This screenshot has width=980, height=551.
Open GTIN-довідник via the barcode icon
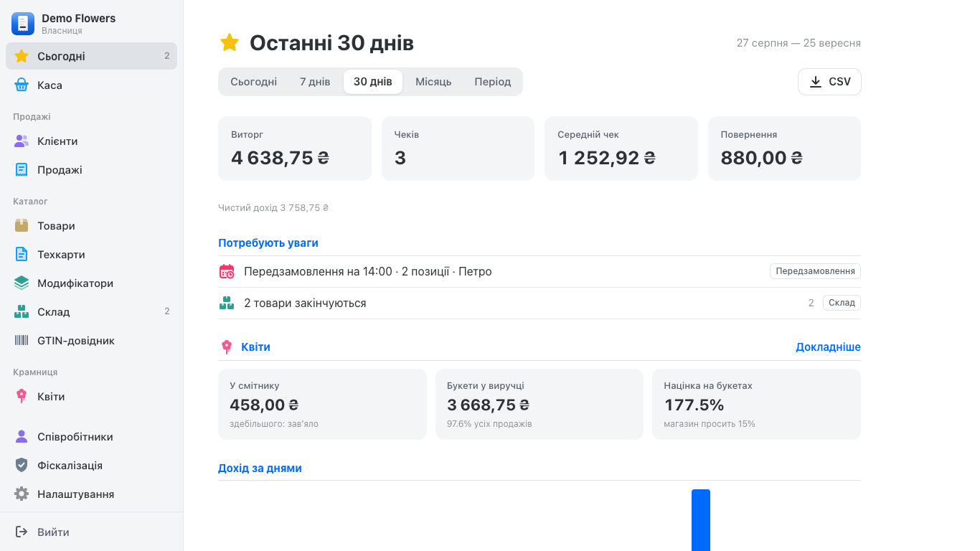pos(22,341)
